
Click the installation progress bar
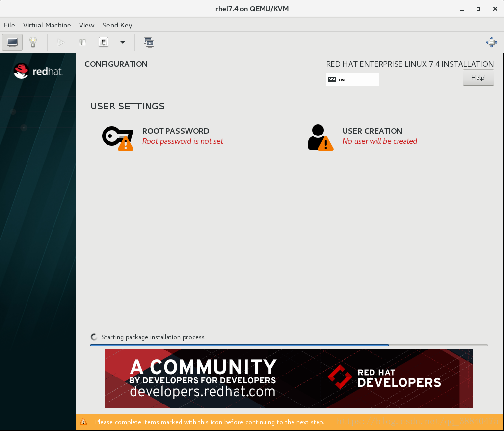(289, 345)
